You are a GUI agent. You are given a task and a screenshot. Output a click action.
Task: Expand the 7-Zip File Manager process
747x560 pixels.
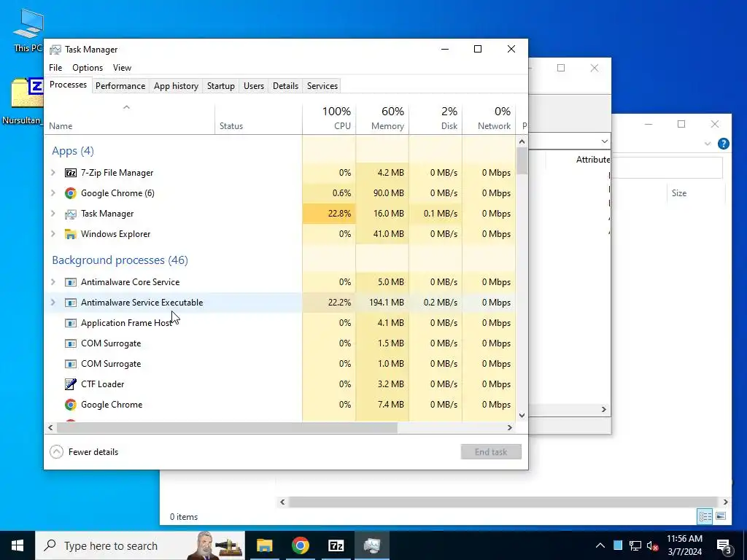click(x=53, y=173)
